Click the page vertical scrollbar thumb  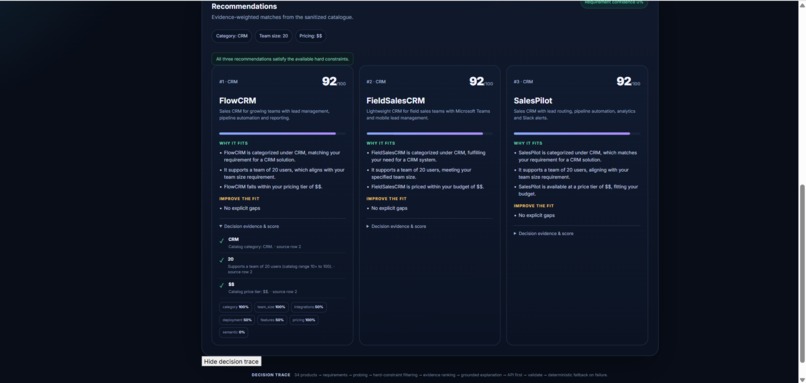click(x=802, y=272)
